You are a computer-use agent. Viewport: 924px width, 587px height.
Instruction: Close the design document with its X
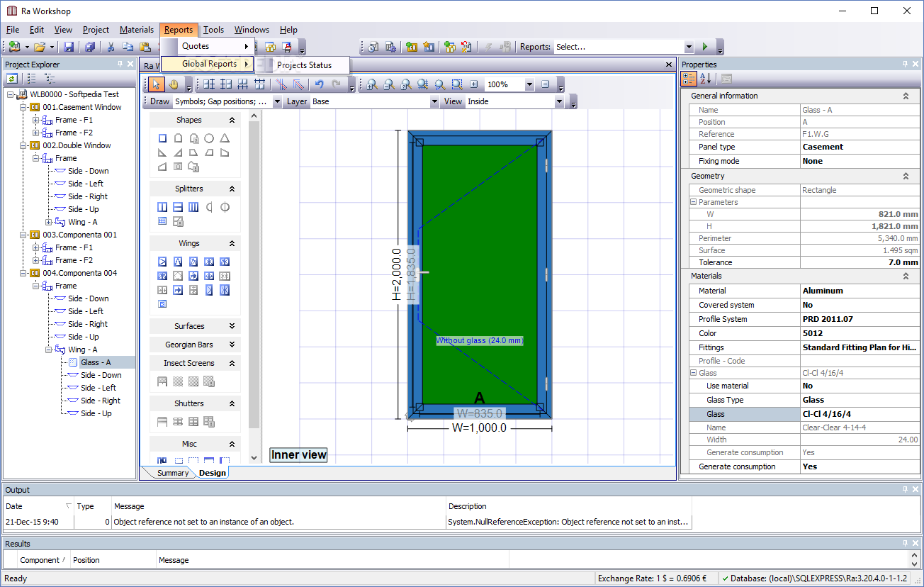pyautogui.click(x=669, y=65)
